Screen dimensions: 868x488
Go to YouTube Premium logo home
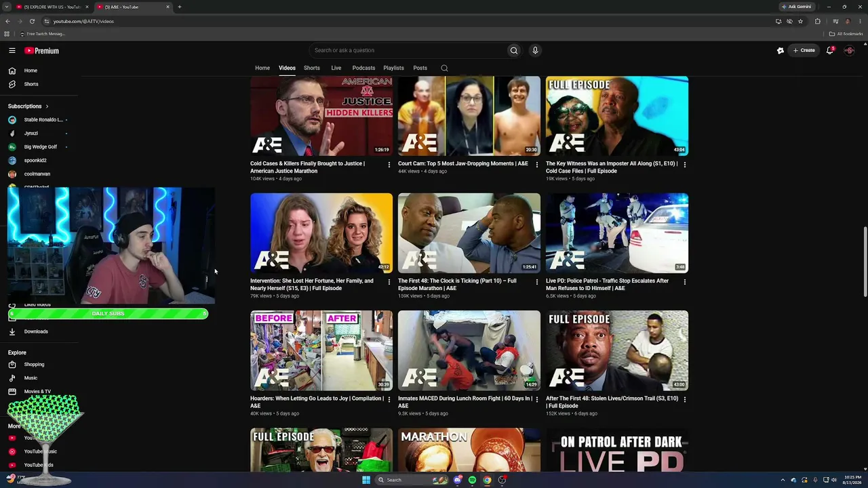click(42, 51)
